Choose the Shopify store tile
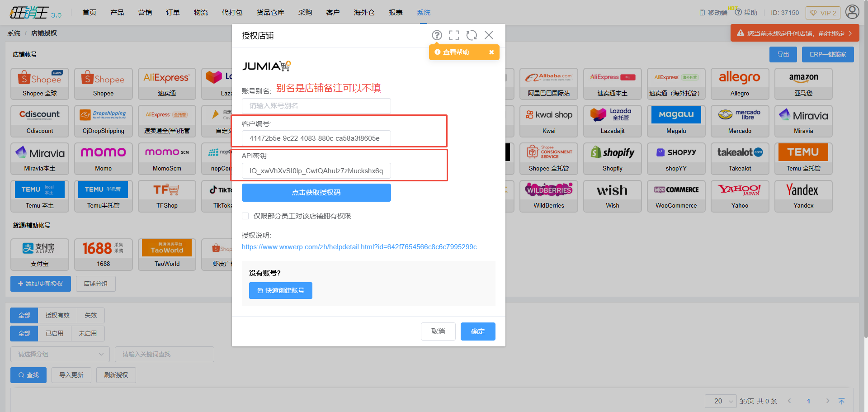868x412 pixels. coord(613,159)
